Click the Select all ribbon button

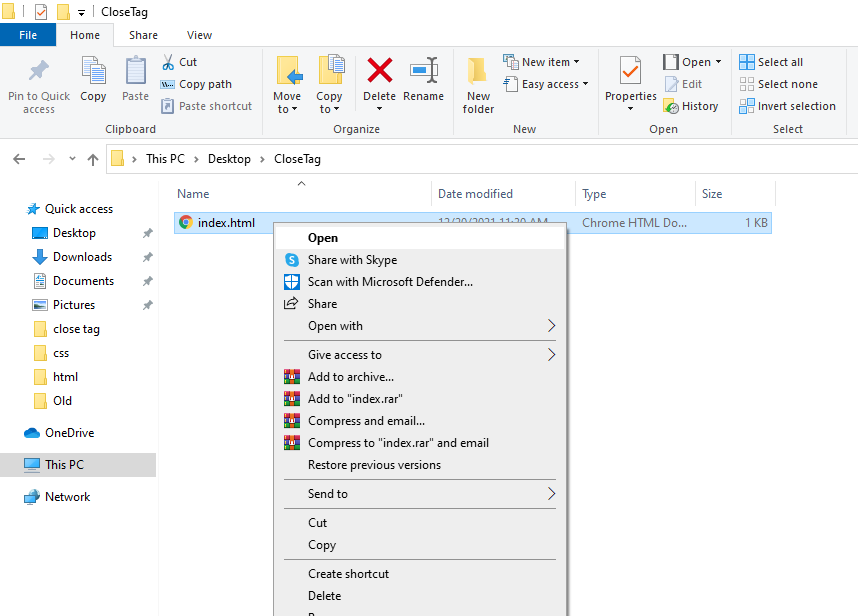tap(771, 62)
